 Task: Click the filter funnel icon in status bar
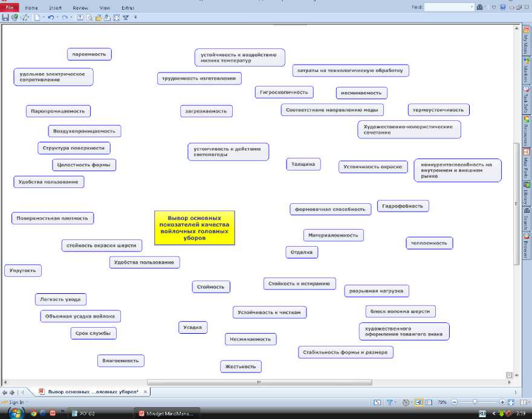[390, 402]
